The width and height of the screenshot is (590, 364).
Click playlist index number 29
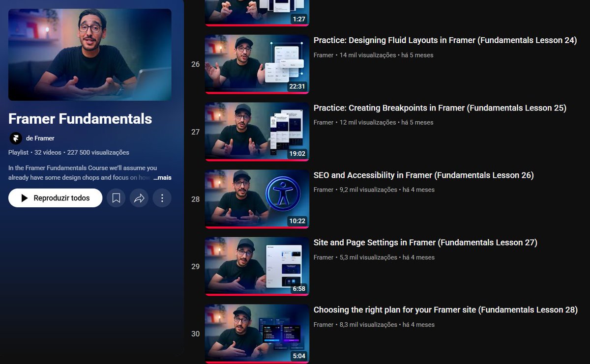coord(196,266)
